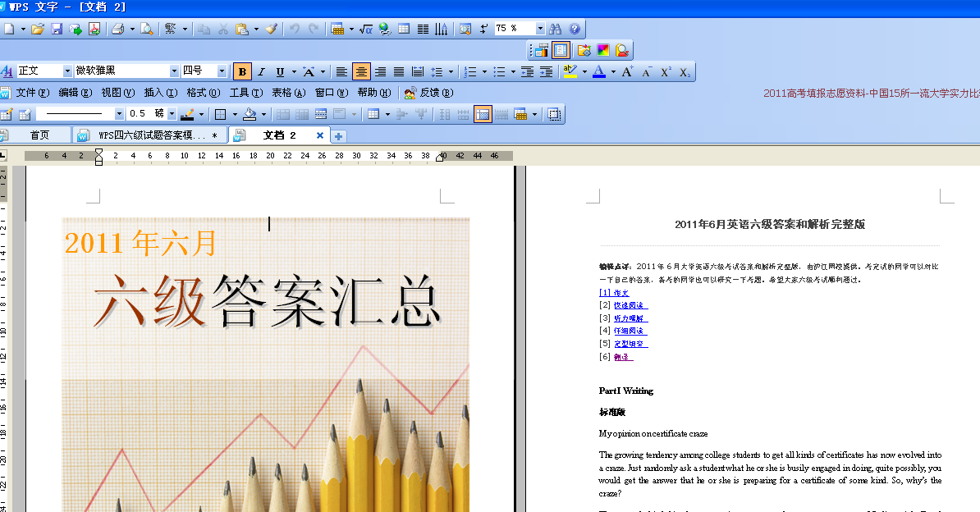The image size is (980, 512).
Task: Click the 快速阅读 hyperlink in document
Action: [x=630, y=305]
